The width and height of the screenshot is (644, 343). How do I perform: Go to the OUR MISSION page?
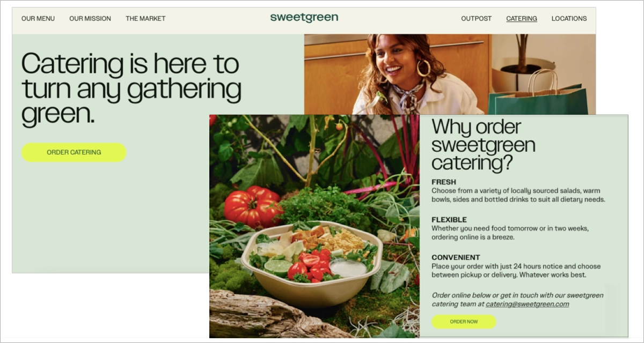click(x=90, y=18)
